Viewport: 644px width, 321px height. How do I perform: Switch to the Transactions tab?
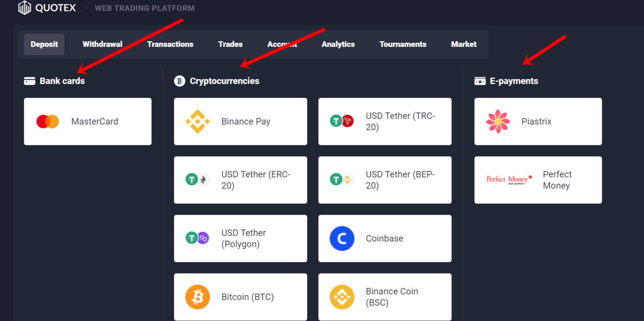pos(170,44)
